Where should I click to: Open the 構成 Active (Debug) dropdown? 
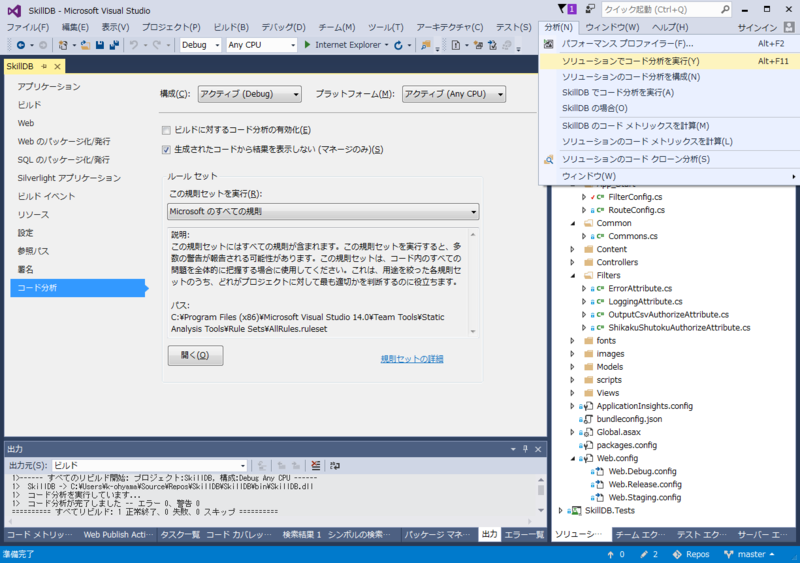pos(249,94)
